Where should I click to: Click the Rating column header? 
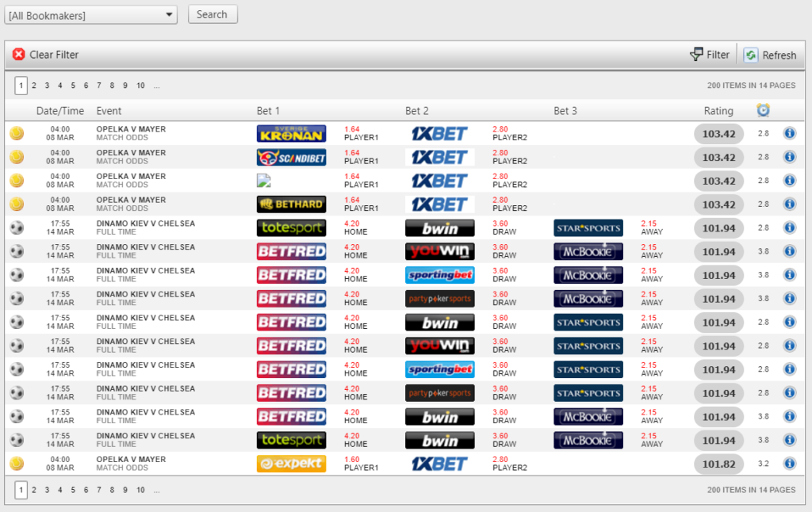(718, 111)
